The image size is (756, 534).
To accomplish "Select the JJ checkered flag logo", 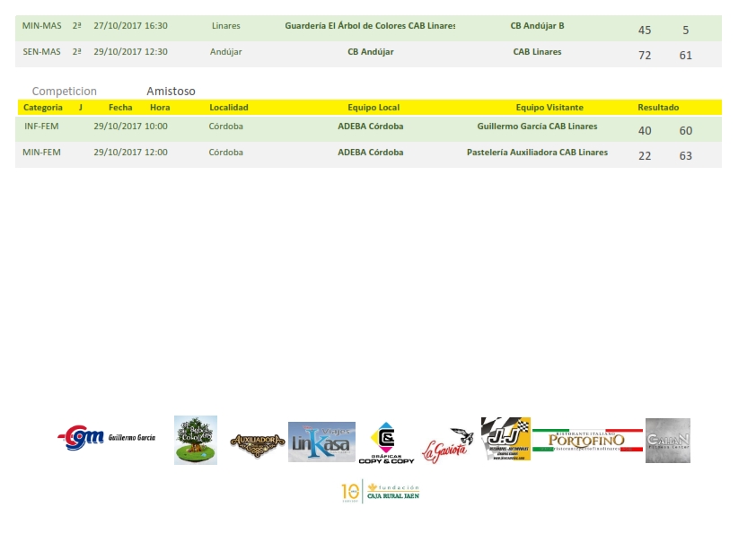I will (x=505, y=439).
